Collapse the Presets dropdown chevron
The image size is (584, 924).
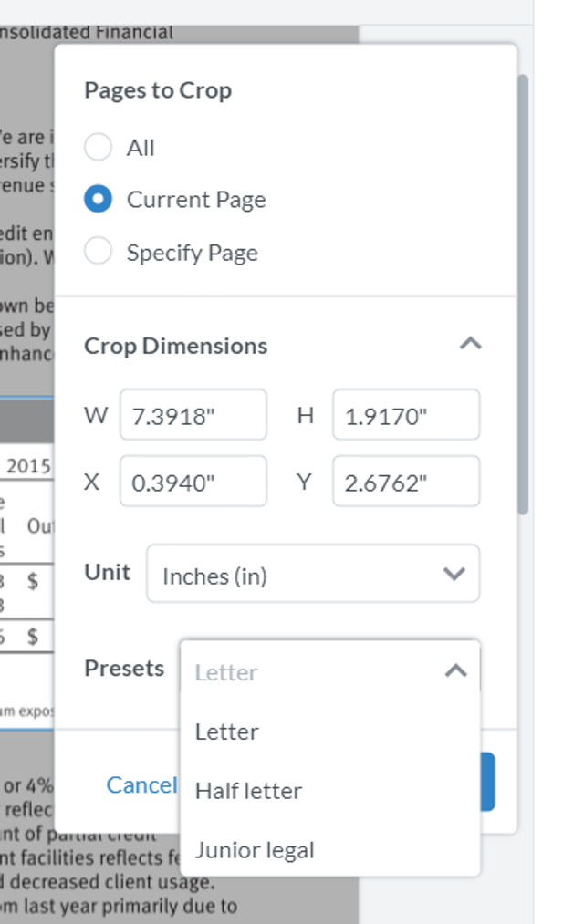[454, 670]
